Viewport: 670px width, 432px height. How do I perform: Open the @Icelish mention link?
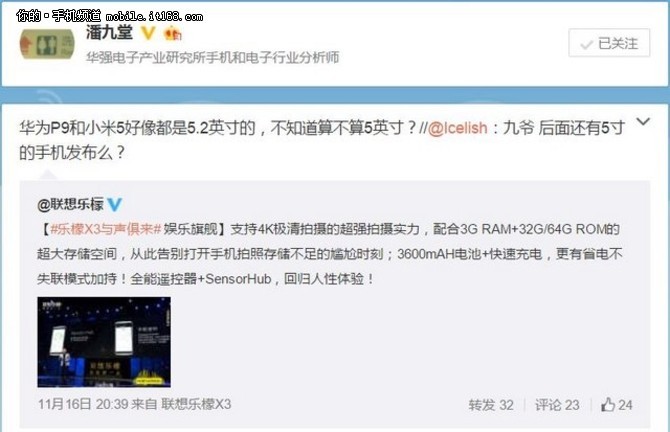point(457,128)
